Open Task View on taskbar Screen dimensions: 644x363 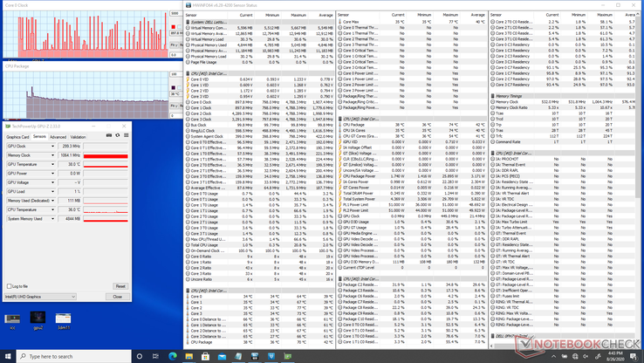tap(155, 356)
